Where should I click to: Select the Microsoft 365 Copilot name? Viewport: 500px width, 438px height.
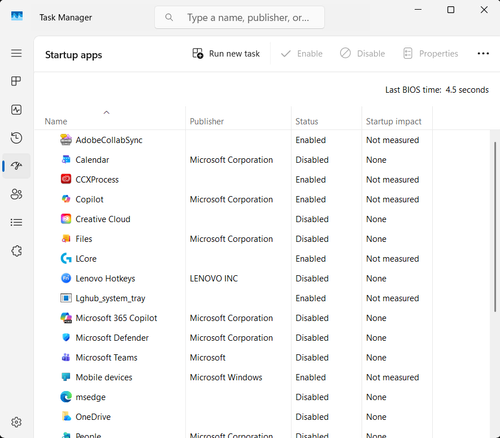coord(116,318)
